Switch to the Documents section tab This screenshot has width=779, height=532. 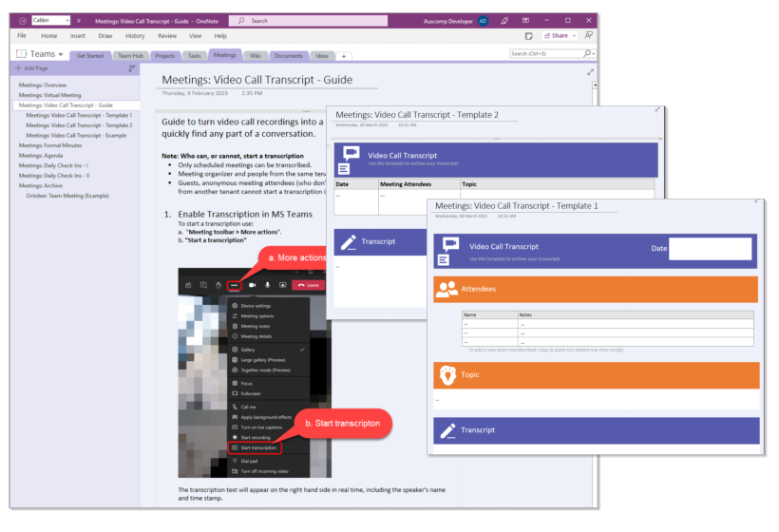[289, 56]
